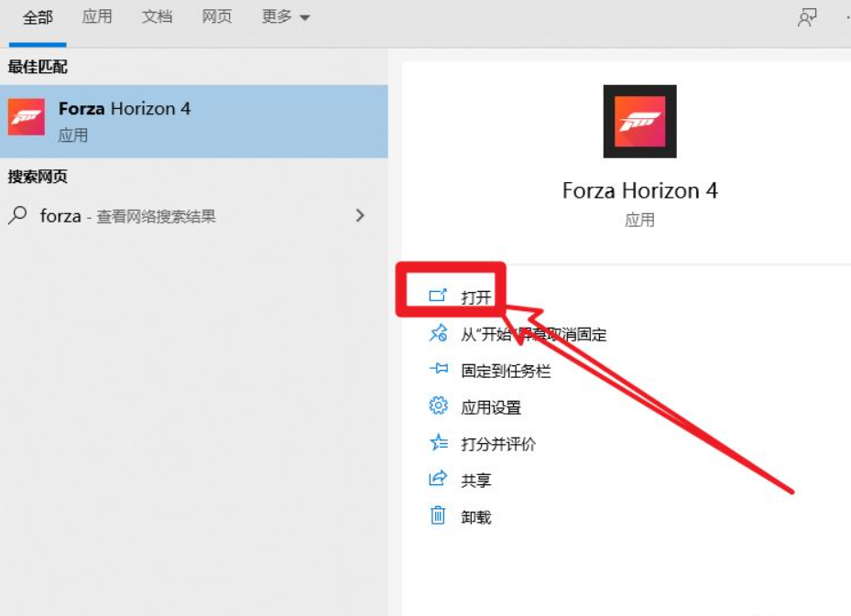Click the 搜索网页 heading
The height and width of the screenshot is (616, 851).
(x=38, y=177)
